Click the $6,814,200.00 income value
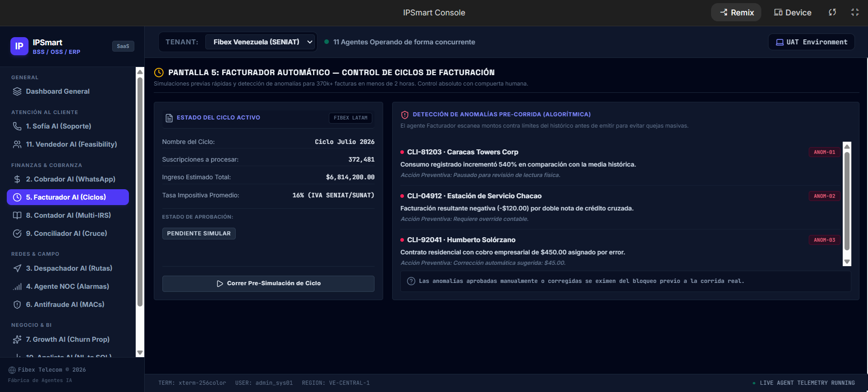Viewport: 868px width, 392px height. [x=350, y=177]
